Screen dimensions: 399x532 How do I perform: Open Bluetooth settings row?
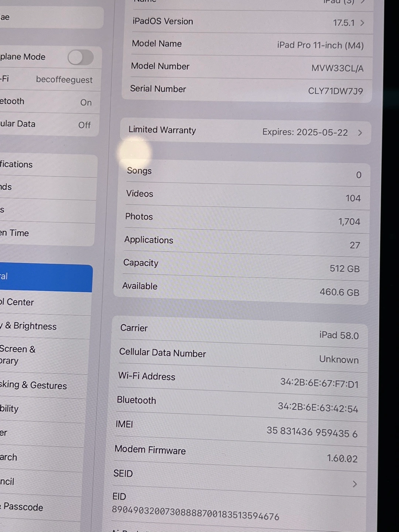click(50, 102)
